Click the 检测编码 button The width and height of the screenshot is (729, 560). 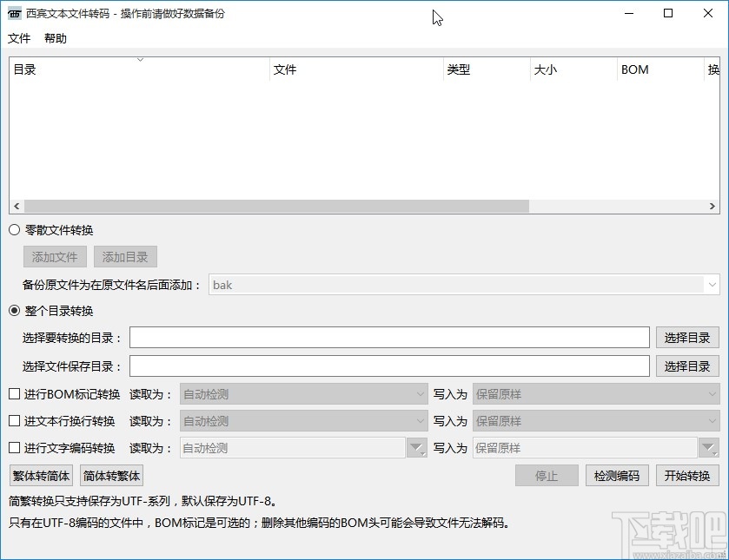tap(617, 475)
